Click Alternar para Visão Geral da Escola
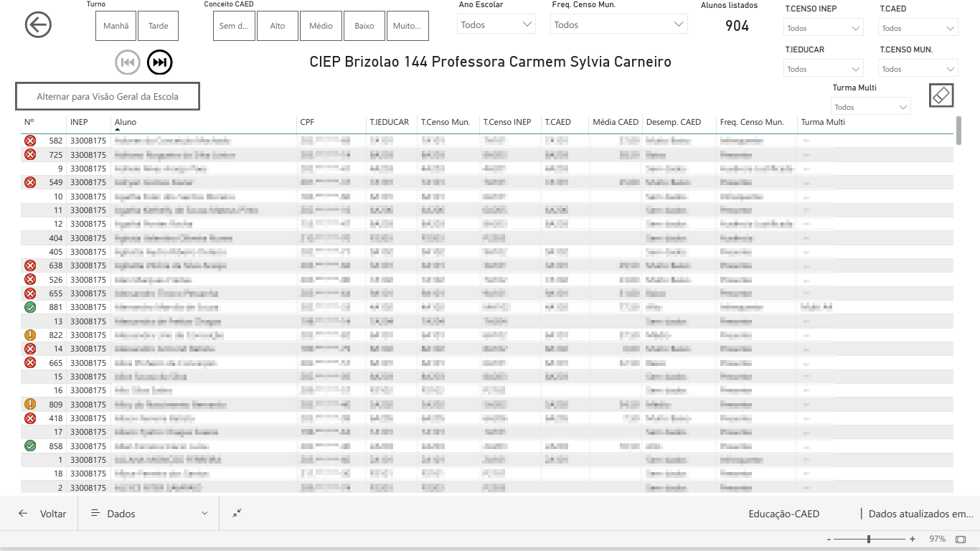 (108, 96)
